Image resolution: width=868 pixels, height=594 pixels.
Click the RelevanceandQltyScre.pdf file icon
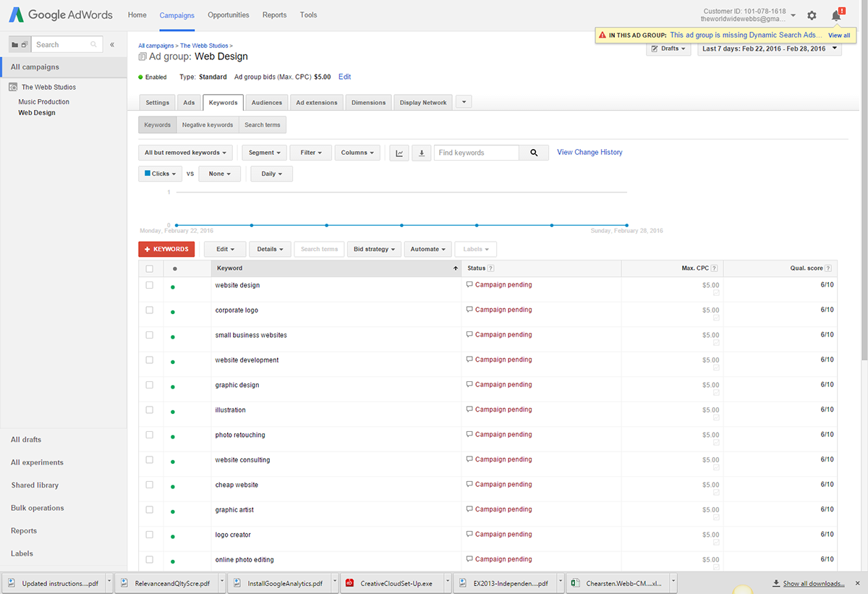[126, 583]
